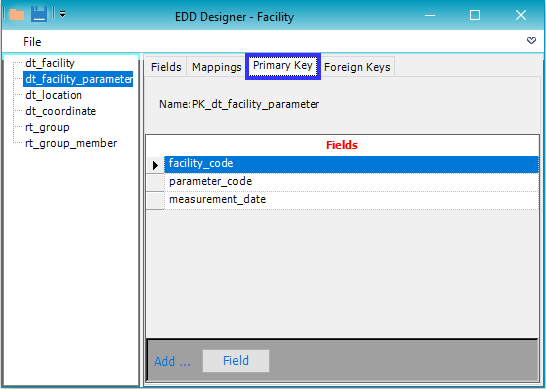Click the heart icon in menu bar
546x389 pixels.
pyautogui.click(x=531, y=41)
